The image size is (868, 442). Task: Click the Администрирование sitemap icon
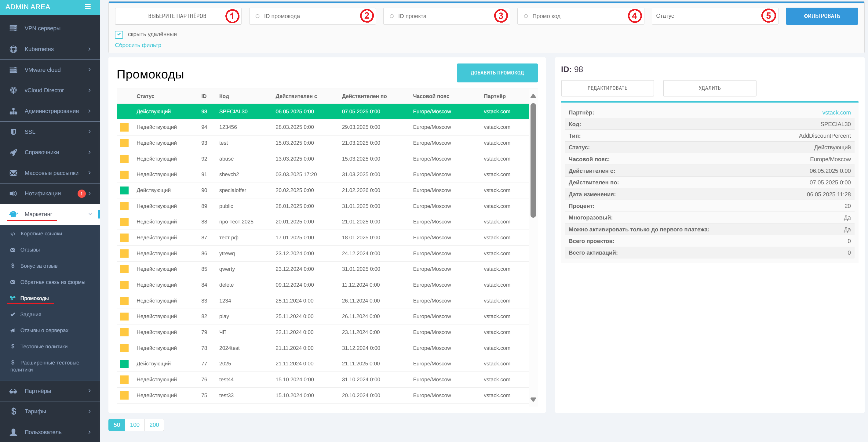(13, 111)
